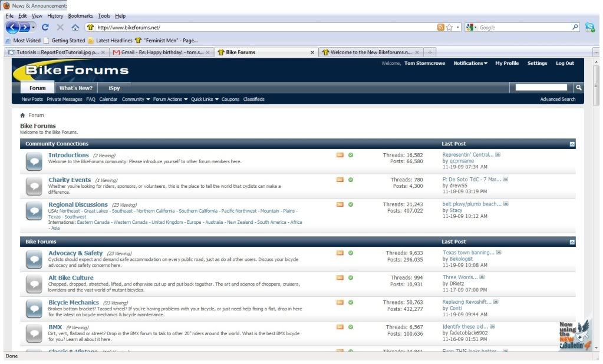Click the Alt Bike Culture forum status icon
The width and height of the screenshot is (603, 364).
[x=34, y=284]
